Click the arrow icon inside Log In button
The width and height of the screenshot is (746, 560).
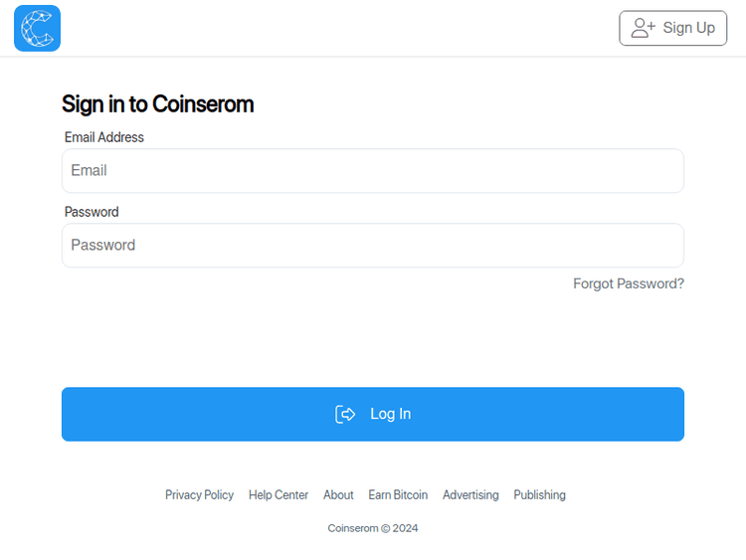tap(345, 415)
